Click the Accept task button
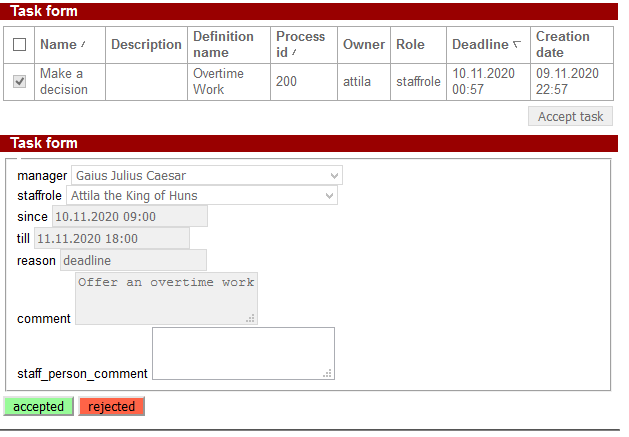This screenshot has width=629, height=437. point(570,117)
